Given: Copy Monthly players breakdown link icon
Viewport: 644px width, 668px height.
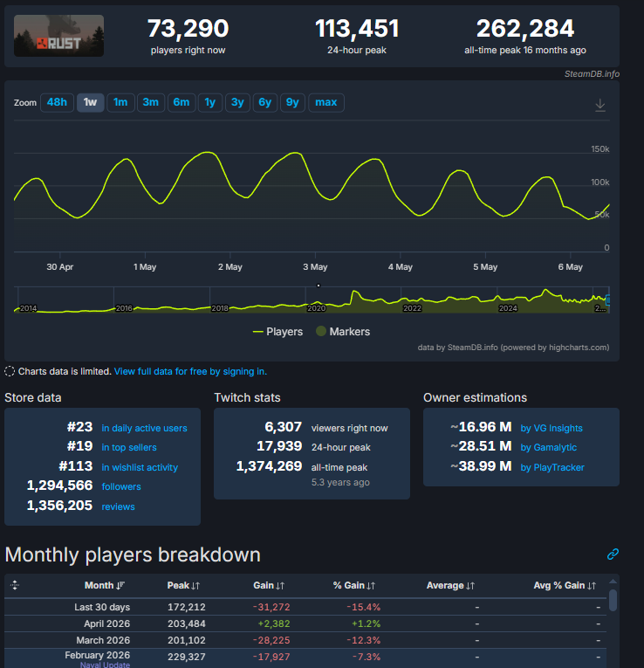Looking at the screenshot, I should (613, 554).
